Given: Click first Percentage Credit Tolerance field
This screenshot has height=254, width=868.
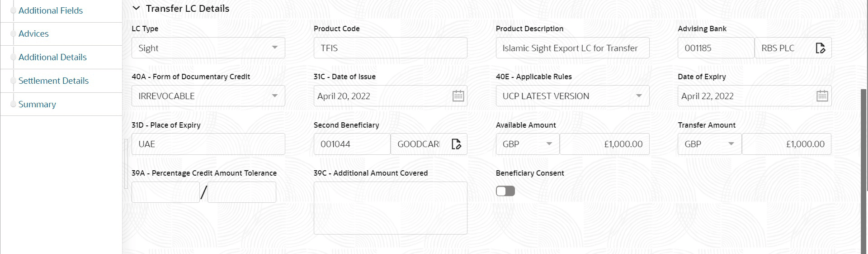Looking at the screenshot, I should [x=165, y=192].
